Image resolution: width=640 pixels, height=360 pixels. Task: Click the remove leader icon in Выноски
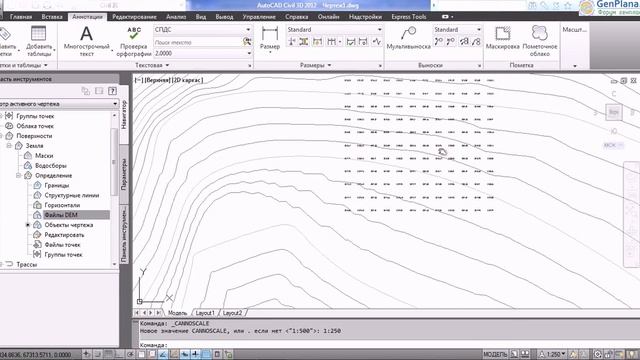(x=451, y=42)
